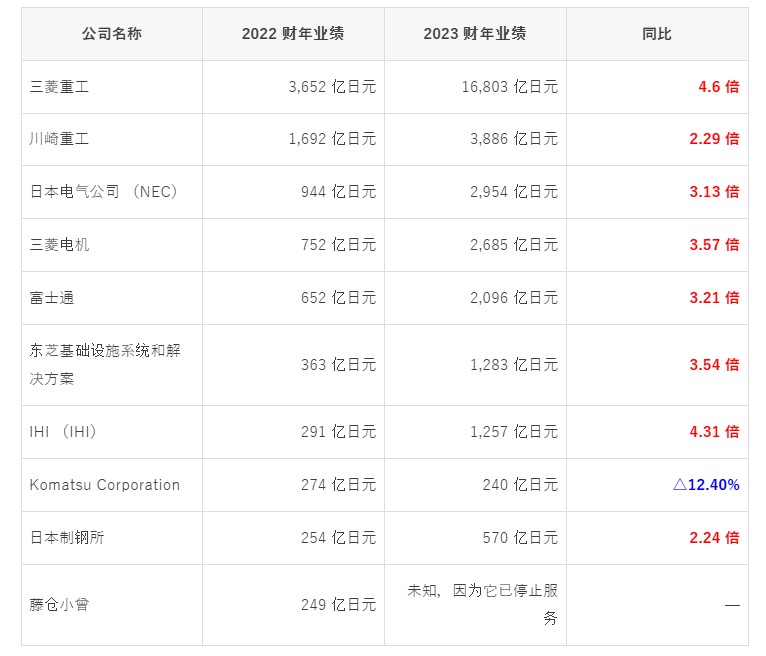Select the 日本制钢所 company name cell
This screenshot has height=656, width=766.
click(112, 538)
